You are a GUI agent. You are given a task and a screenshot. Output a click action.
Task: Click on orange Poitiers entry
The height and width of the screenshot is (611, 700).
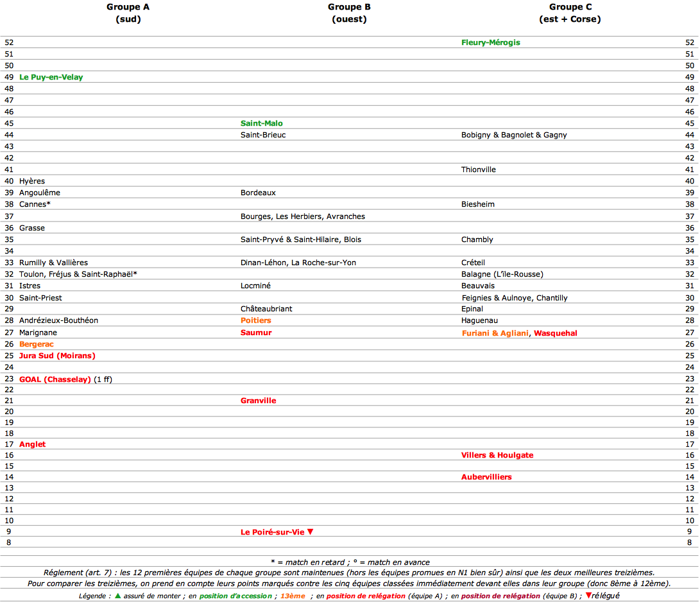256,321
